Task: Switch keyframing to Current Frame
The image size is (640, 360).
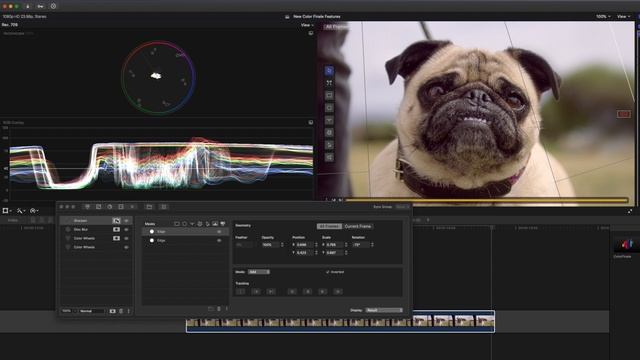Action: pyautogui.click(x=358, y=226)
